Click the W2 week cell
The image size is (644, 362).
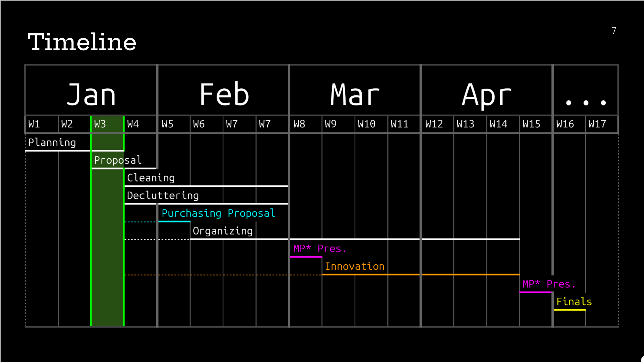(74, 124)
